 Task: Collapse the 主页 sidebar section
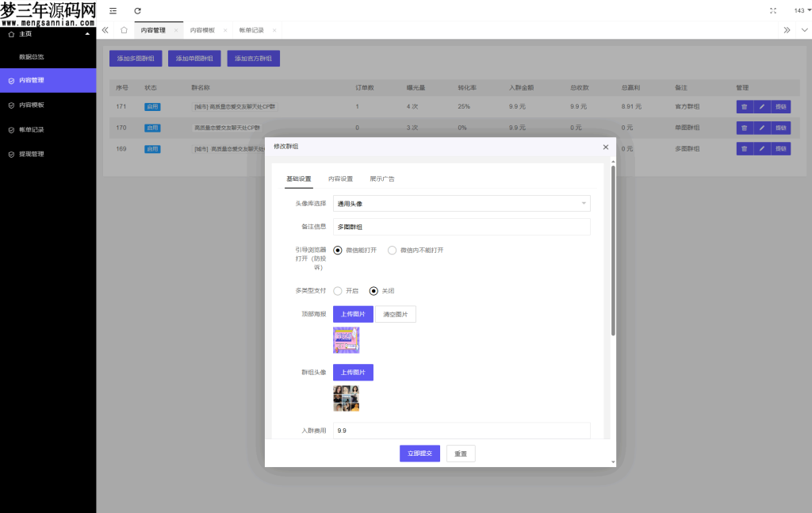[87, 34]
